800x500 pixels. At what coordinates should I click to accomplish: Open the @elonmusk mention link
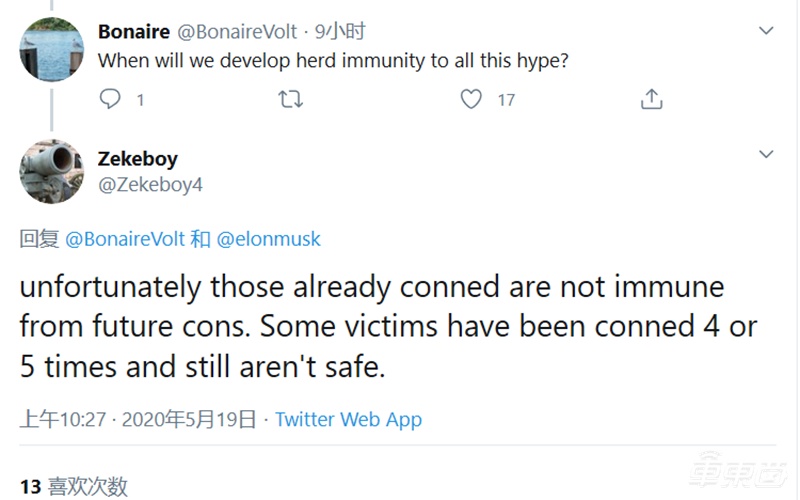269,240
